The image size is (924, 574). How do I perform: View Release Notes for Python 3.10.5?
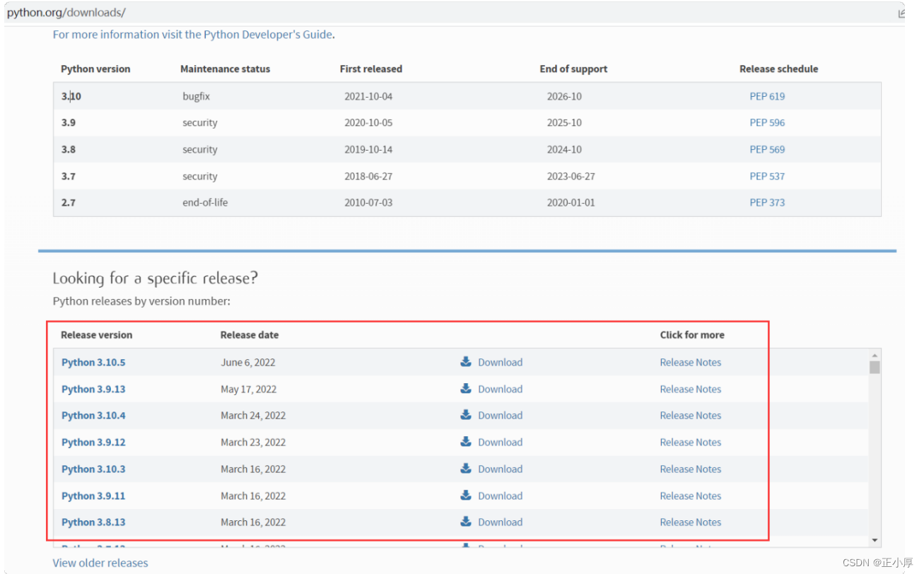point(691,362)
